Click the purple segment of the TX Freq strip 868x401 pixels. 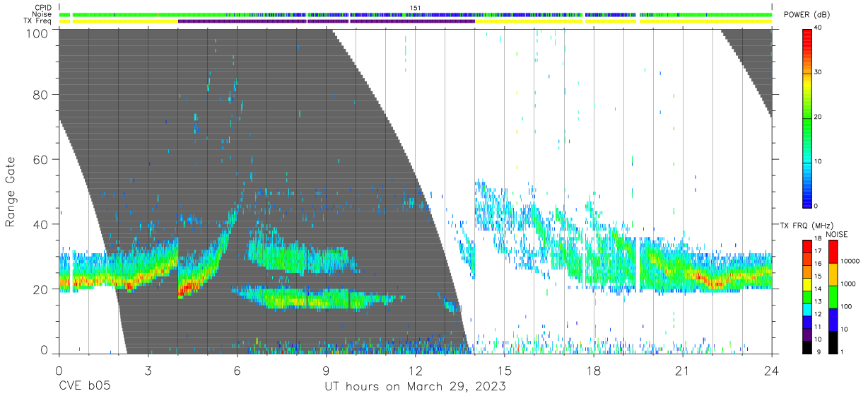tap(326, 21)
